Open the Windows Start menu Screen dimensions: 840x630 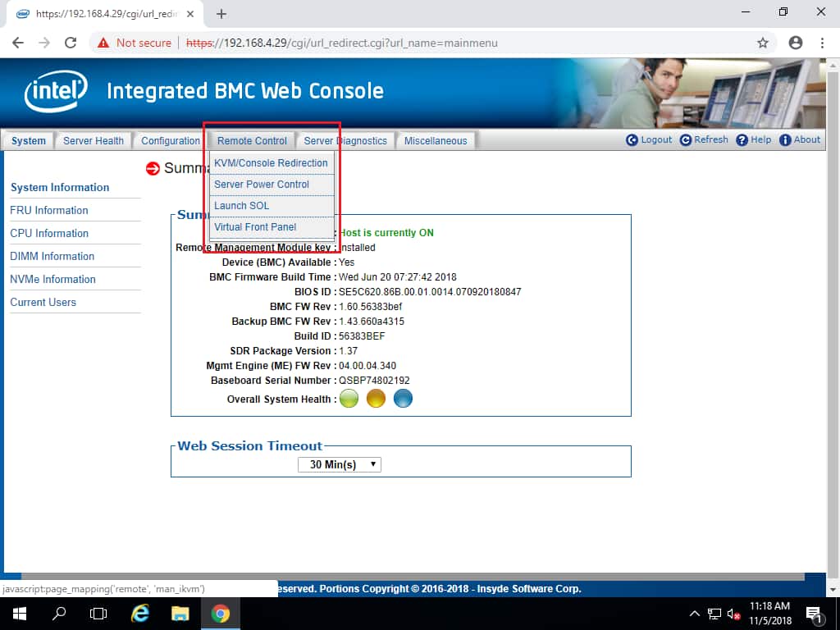pyautogui.click(x=20, y=614)
